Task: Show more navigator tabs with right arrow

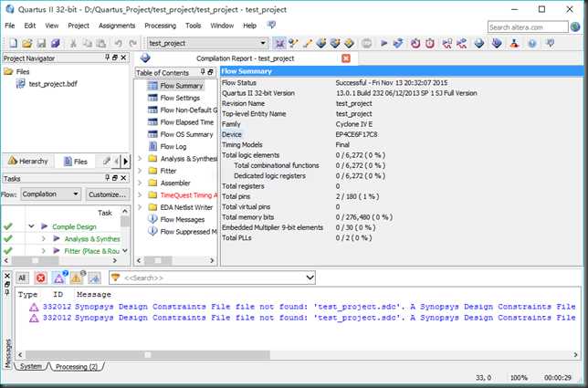Action: [x=126, y=162]
